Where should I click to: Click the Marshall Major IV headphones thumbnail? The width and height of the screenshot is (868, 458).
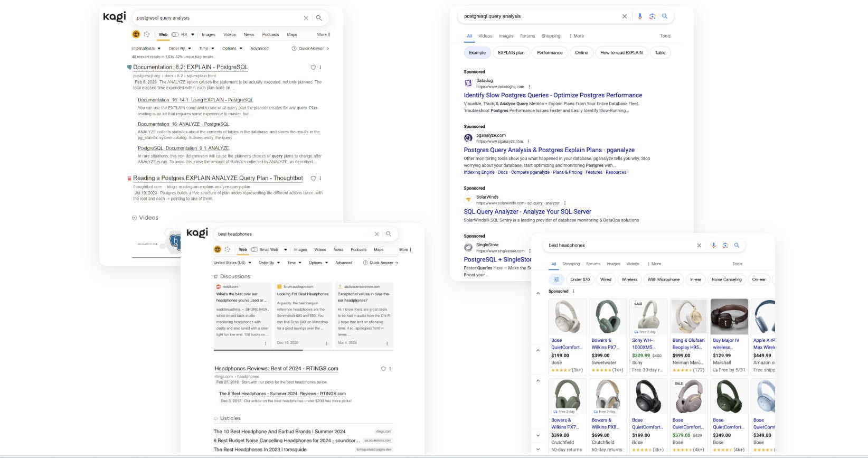[x=729, y=316]
